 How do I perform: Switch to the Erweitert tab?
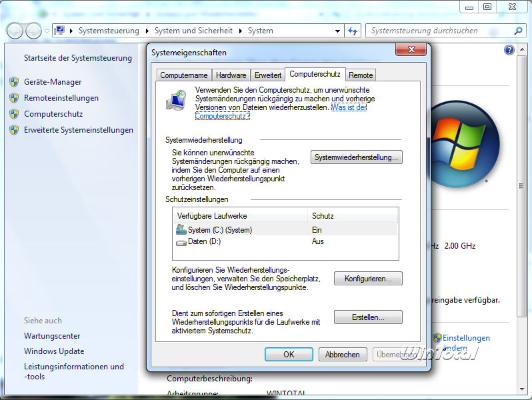pos(268,75)
